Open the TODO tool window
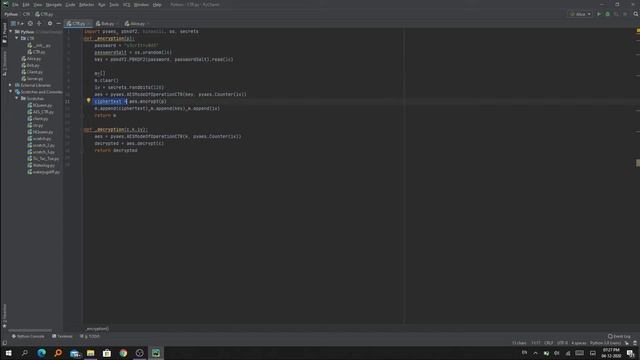The height and width of the screenshot is (360, 640). (x=89, y=336)
